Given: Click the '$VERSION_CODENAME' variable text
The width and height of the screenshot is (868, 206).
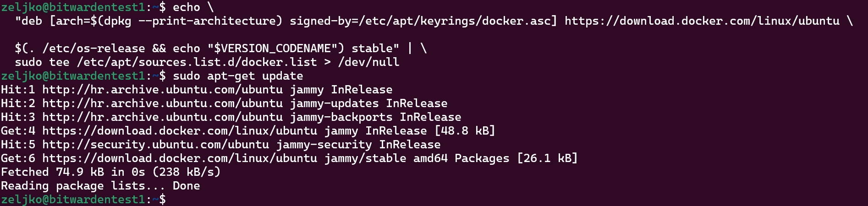Looking at the screenshot, I should tap(272, 49).
